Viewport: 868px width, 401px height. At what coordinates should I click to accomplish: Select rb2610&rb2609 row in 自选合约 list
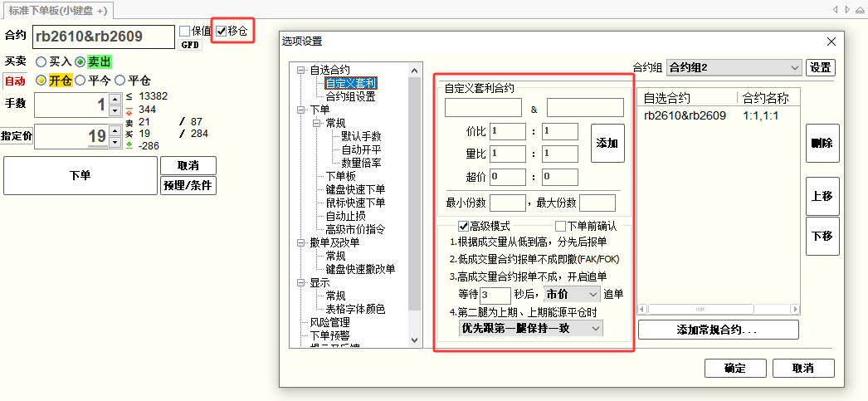[719, 116]
